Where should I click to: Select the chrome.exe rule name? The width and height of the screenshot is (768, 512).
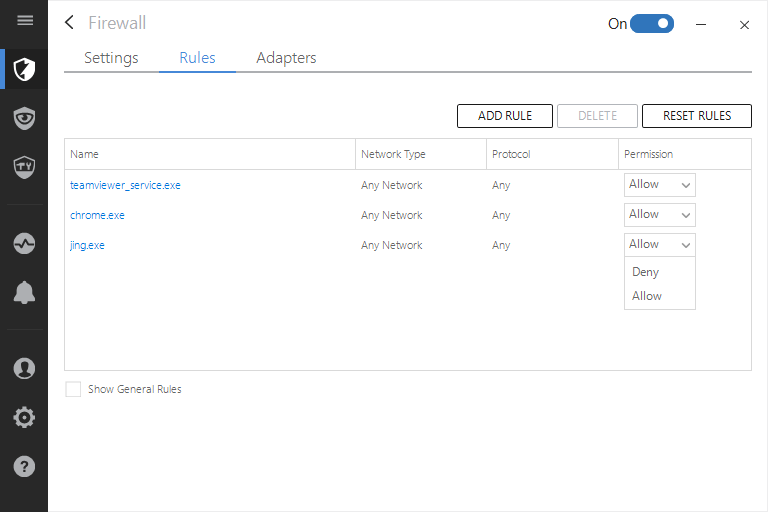pyautogui.click(x=97, y=215)
